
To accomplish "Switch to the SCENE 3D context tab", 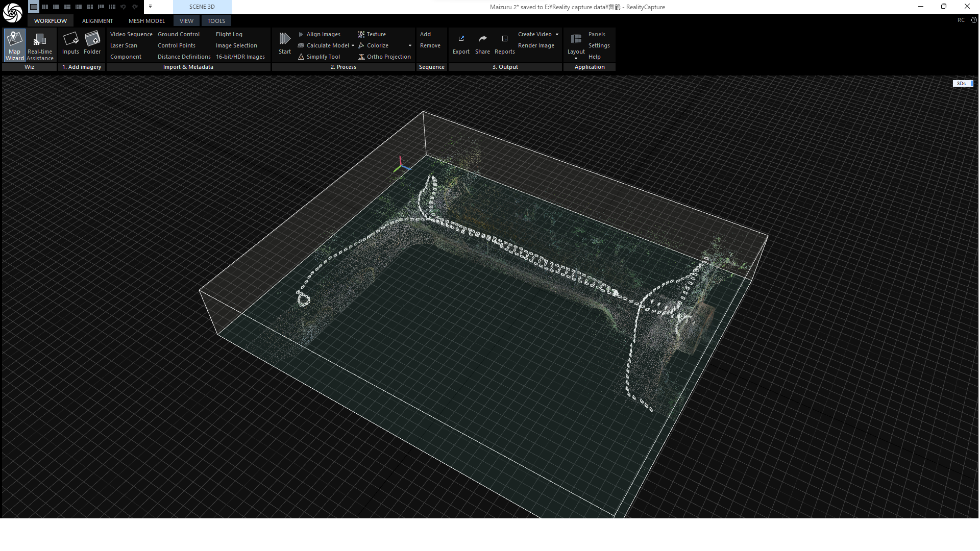I will [202, 7].
